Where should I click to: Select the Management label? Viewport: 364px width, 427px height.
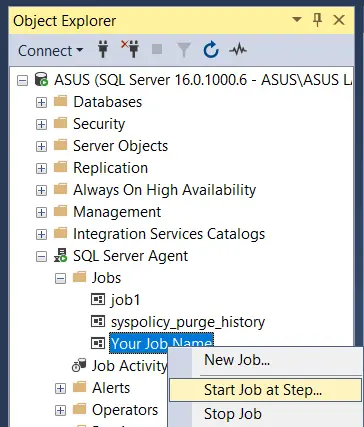tap(117, 212)
